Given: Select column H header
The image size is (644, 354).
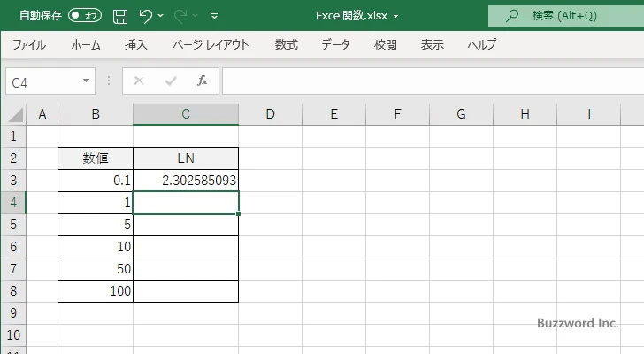Looking at the screenshot, I should (x=525, y=114).
